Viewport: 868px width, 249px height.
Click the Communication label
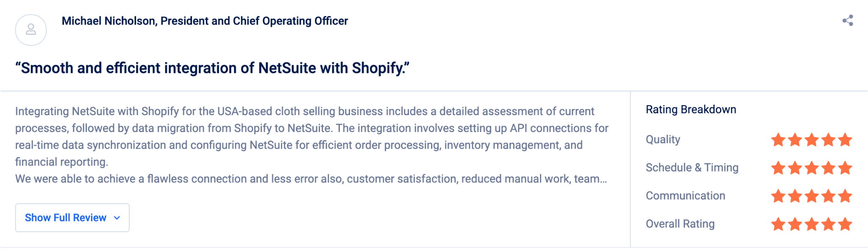coord(685,196)
